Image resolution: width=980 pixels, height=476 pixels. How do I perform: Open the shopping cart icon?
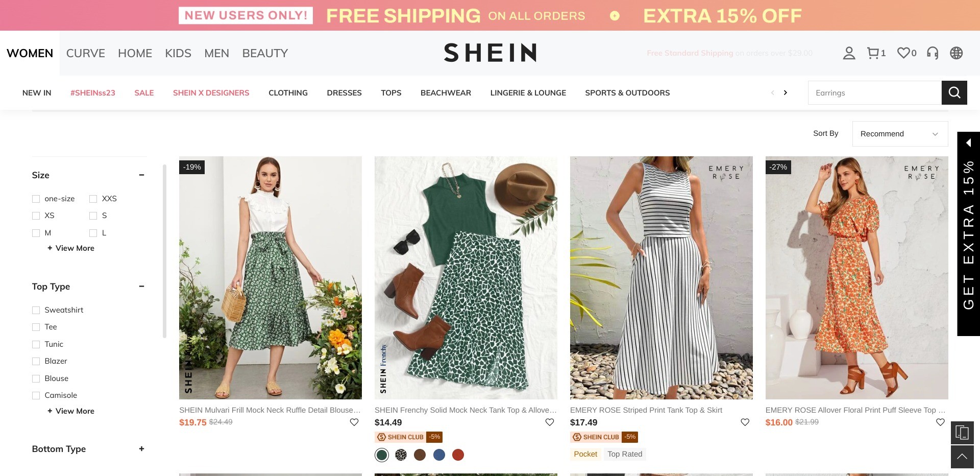(x=873, y=53)
